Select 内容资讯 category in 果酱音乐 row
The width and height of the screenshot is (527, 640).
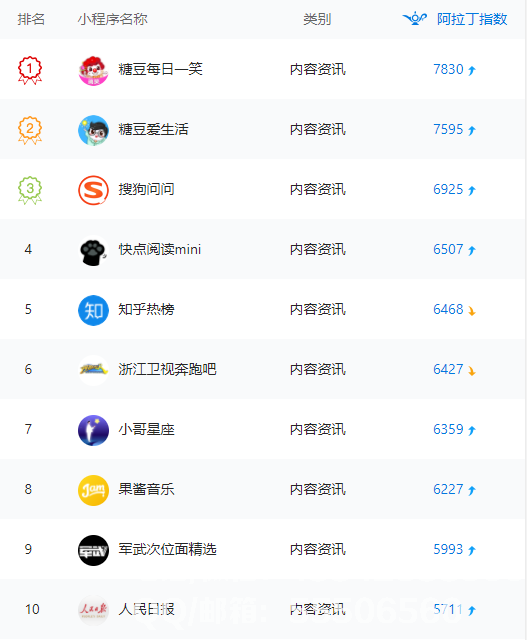coord(318,489)
